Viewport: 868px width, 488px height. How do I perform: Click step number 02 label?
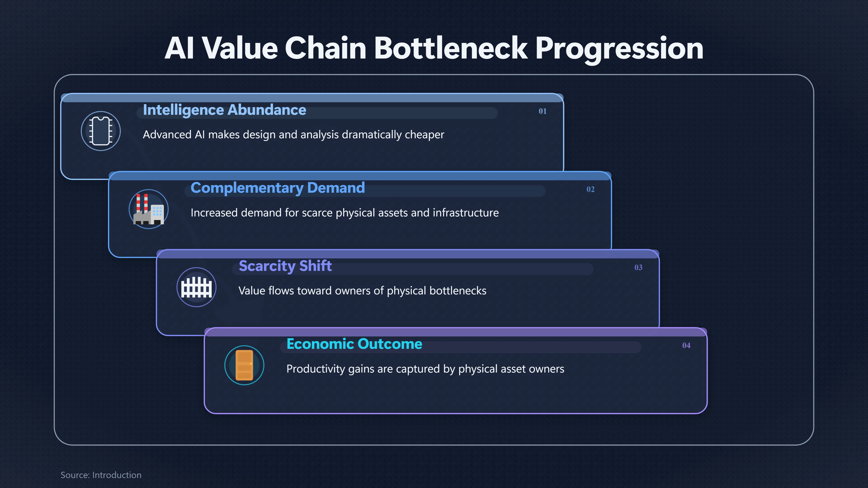(x=590, y=189)
